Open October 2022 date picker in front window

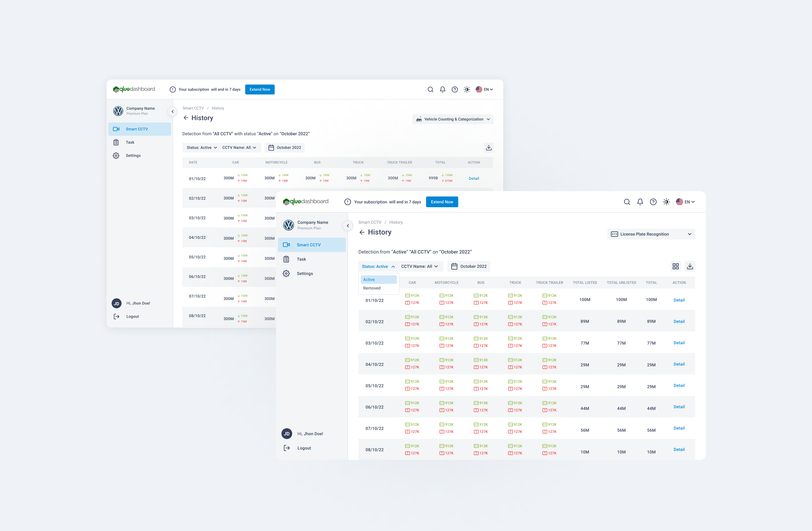468,266
